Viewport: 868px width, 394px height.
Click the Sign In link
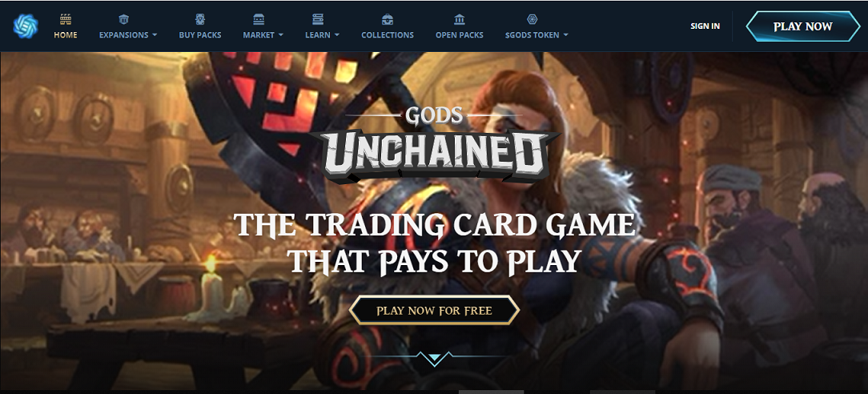click(705, 26)
